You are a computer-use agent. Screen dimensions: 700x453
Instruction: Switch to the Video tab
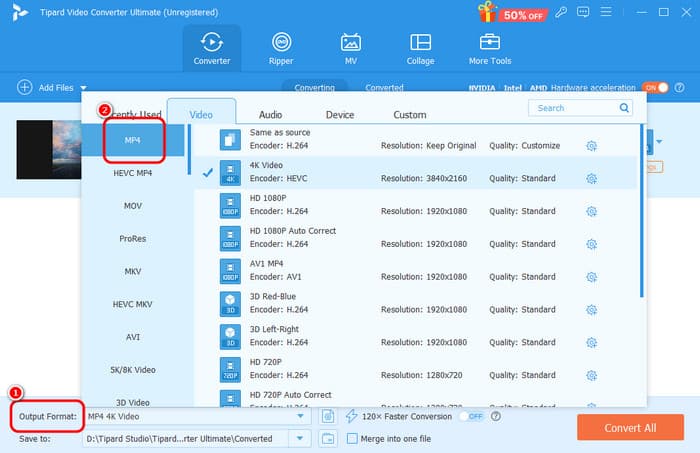201,114
